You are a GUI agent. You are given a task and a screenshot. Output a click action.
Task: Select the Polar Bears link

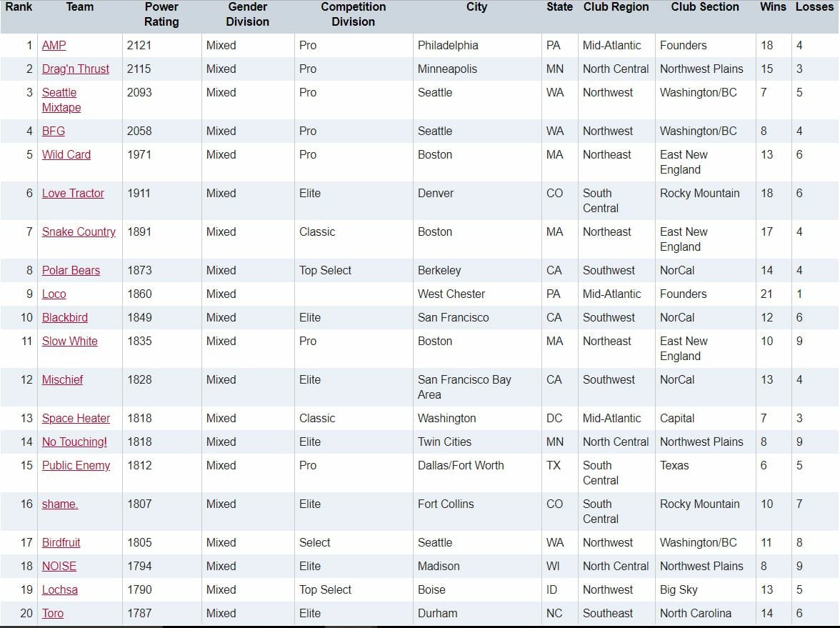[71, 270]
